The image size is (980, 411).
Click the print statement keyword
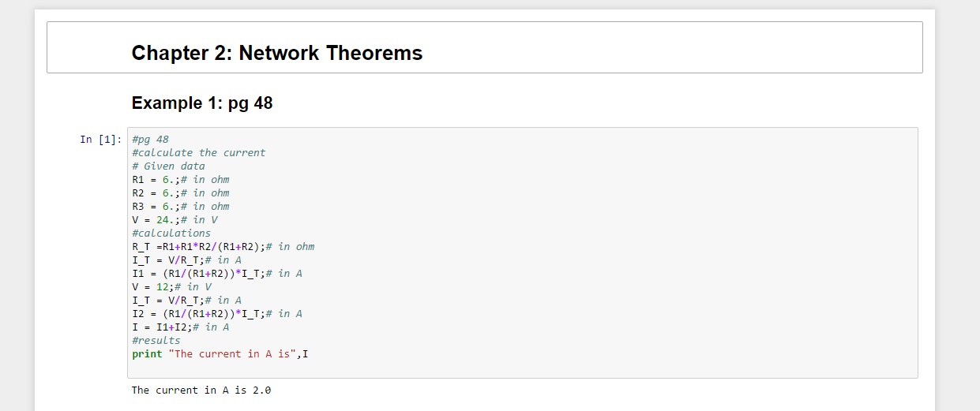tap(147, 354)
